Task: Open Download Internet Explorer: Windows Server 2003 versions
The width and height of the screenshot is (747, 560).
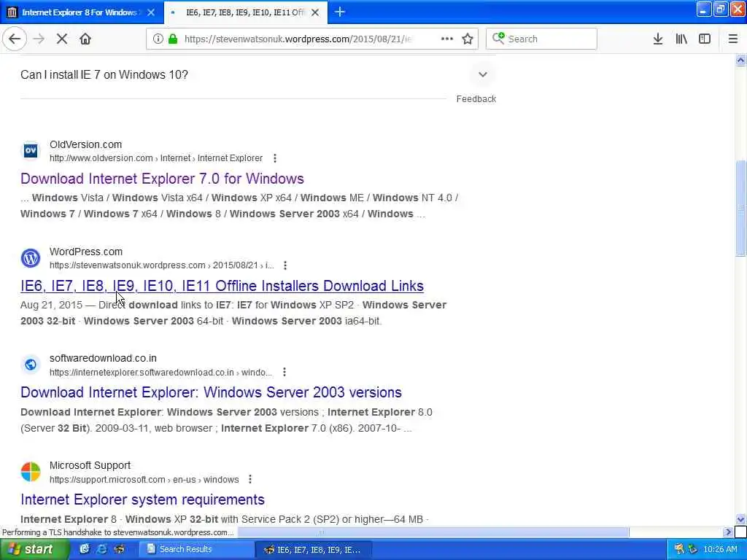Action: [x=211, y=392]
